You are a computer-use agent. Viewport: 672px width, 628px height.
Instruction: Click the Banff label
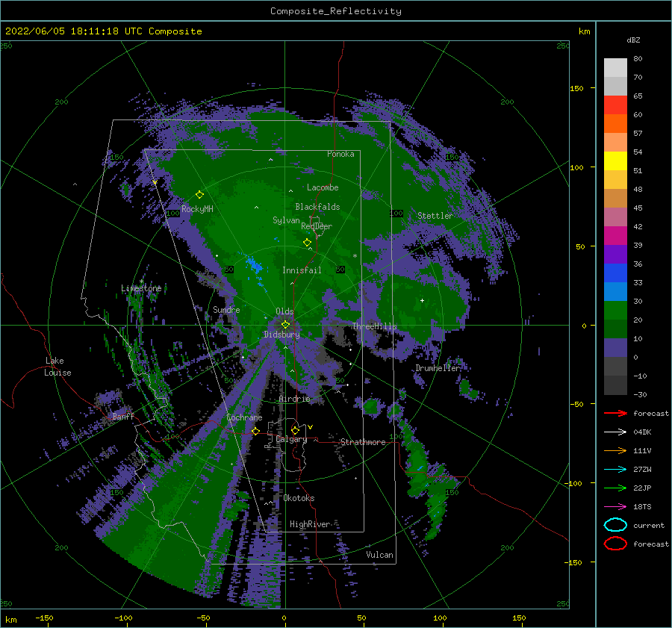tap(123, 416)
